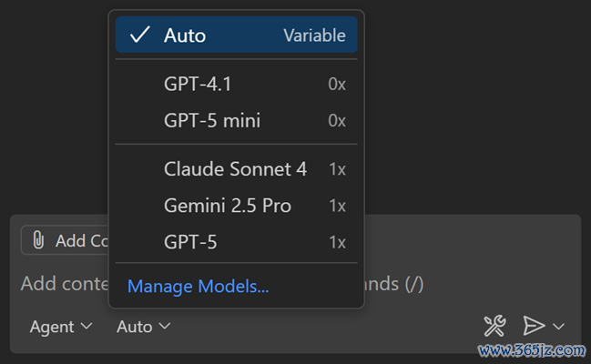Viewport: 591px width, 364px height.
Task: Click the 0x multiplier beside GPT-5 mini
Action: pyautogui.click(x=337, y=120)
